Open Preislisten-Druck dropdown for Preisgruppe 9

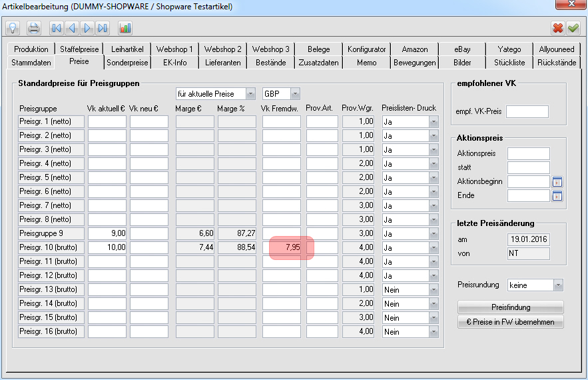point(434,233)
